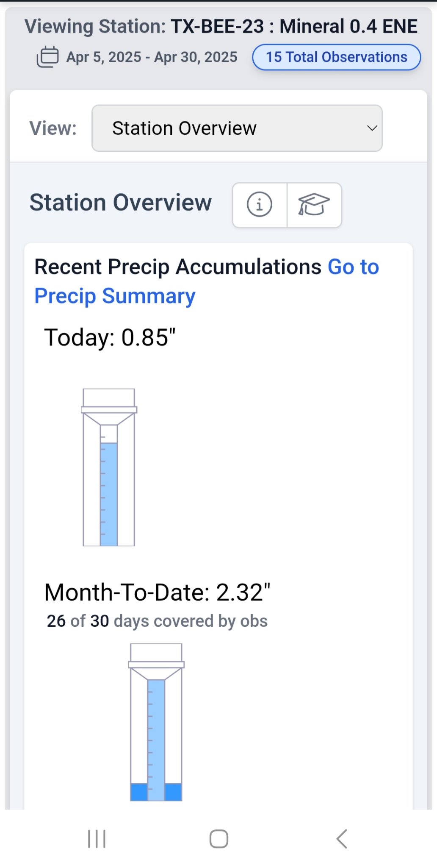Click the Station Overview section heading

point(121,202)
